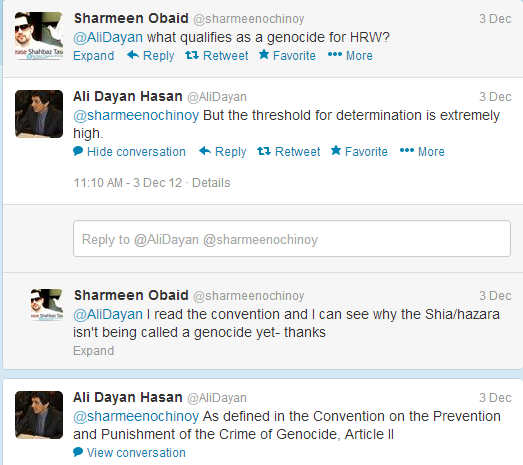
Task: Open Details of the 11:10 AM tweet
Action: tap(211, 183)
